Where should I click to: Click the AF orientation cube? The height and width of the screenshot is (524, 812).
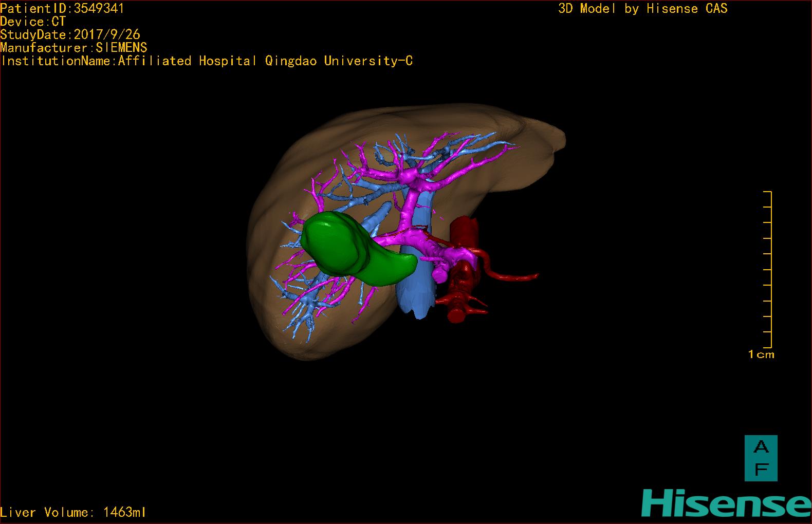click(x=761, y=458)
